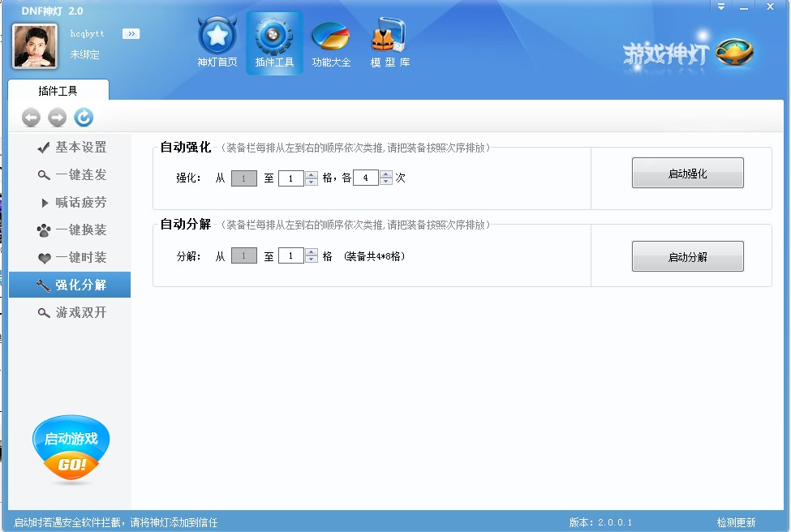Open 一键连发 in the sidebar
The height and width of the screenshot is (532, 791).
(70, 175)
